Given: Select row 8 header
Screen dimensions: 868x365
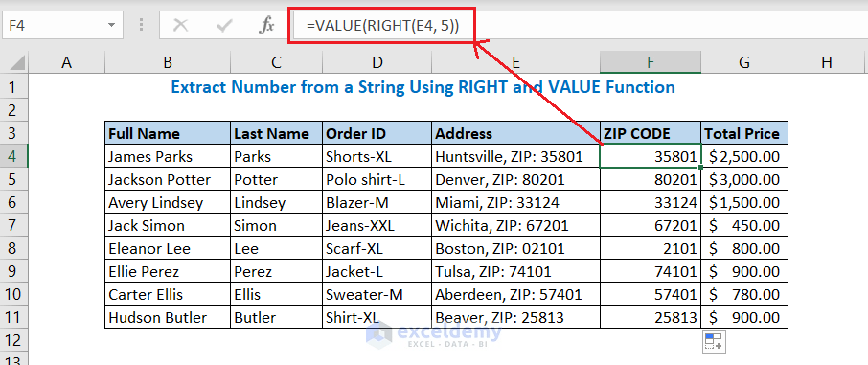Looking at the screenshot, I should pyautogui.click(x=13, y=248).
